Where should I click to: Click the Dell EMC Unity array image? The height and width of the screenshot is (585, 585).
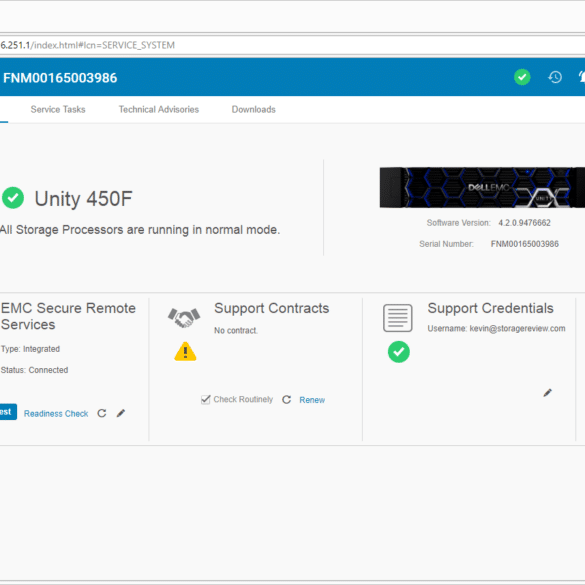pos(482,187)
